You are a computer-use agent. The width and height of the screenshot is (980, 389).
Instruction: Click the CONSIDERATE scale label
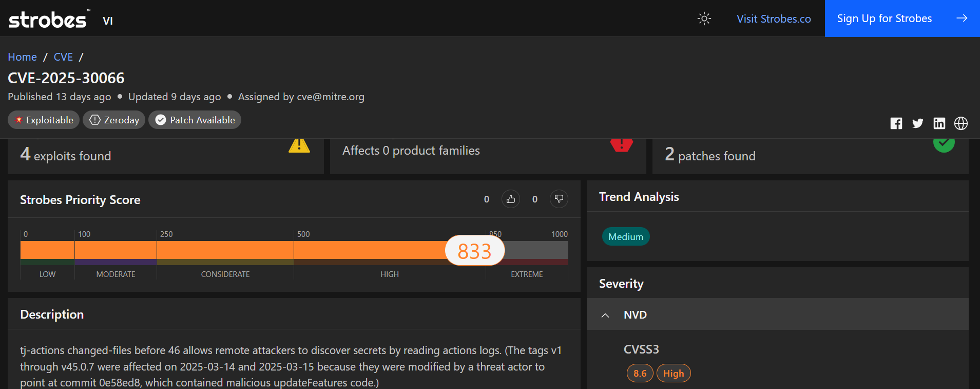point(225,274)
